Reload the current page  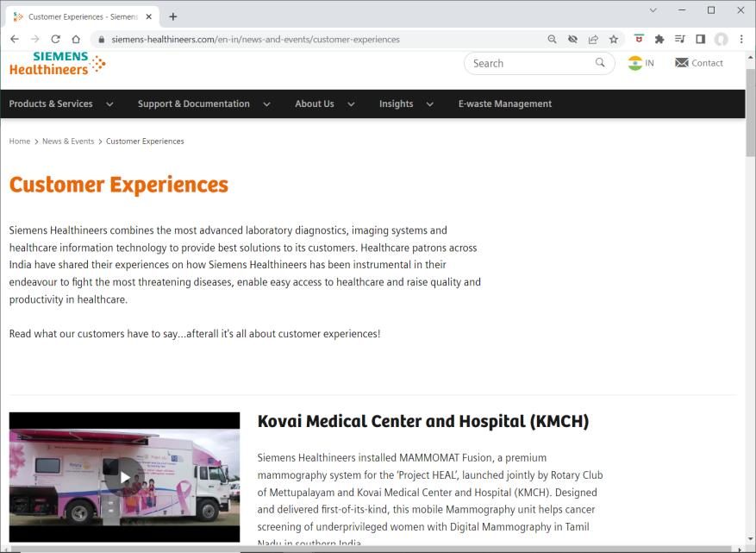(55, 39)
